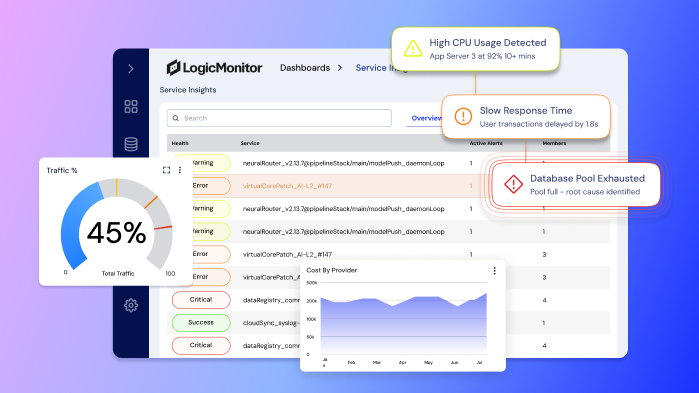The height and width of the screenshot is (393, 699).
Task: Open the dashboards grid icon in sidebar
Action: [x=131, y=106]
